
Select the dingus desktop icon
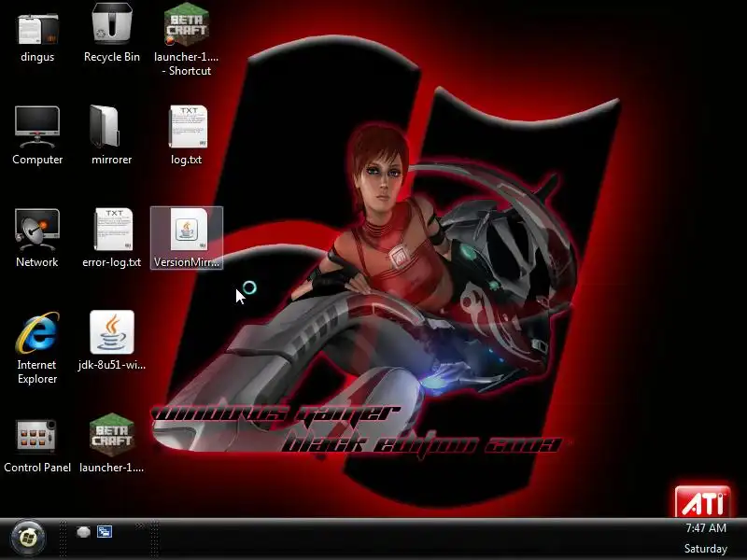[x=37, y=35]
